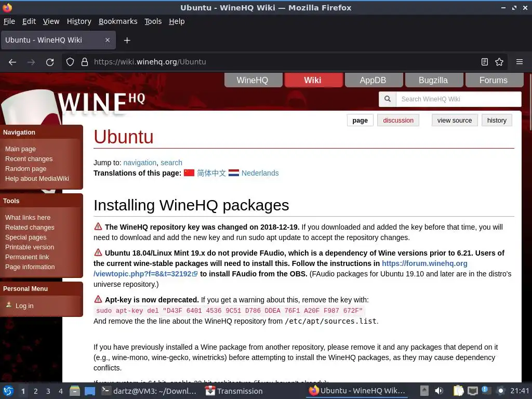Open Recent changes link
532x399 pixels.
point(29,159)
